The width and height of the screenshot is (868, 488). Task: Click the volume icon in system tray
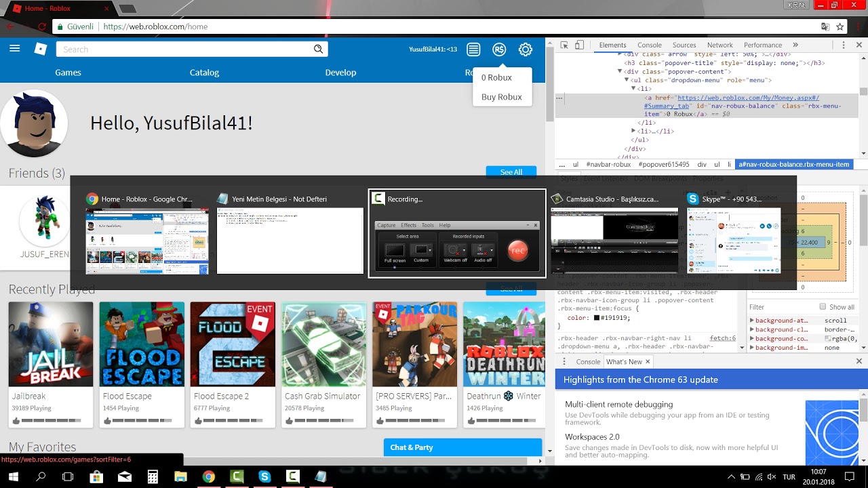point(772,477)
